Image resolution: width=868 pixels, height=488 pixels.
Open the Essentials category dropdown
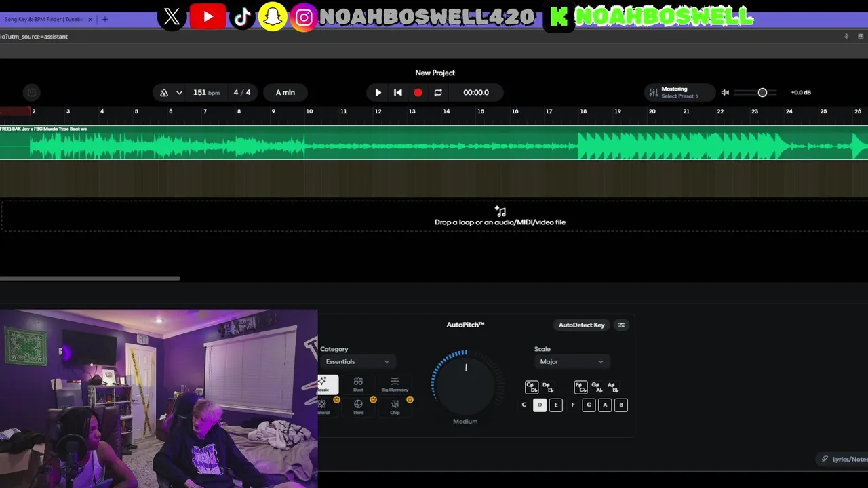click(x=357, y=362)
